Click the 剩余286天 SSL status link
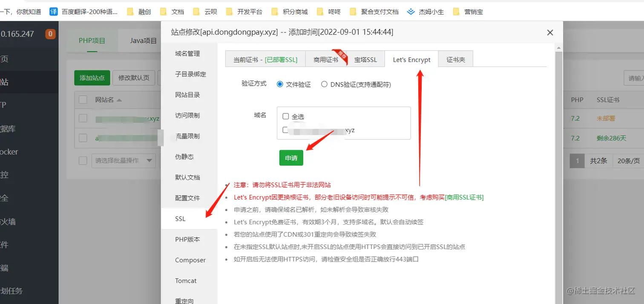The image size is (644, 304). tap(612, 138)
